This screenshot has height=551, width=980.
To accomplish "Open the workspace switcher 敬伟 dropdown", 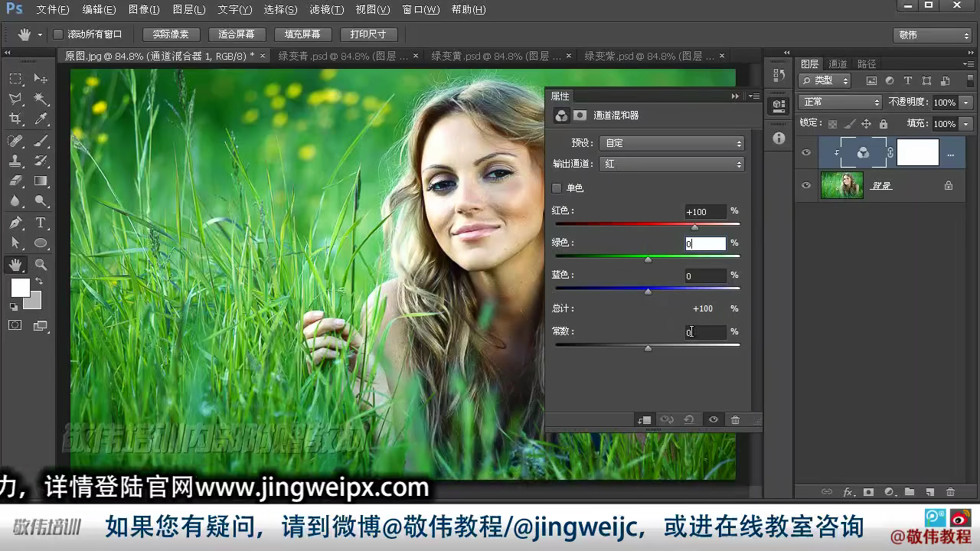I will (x=933, y=35).
